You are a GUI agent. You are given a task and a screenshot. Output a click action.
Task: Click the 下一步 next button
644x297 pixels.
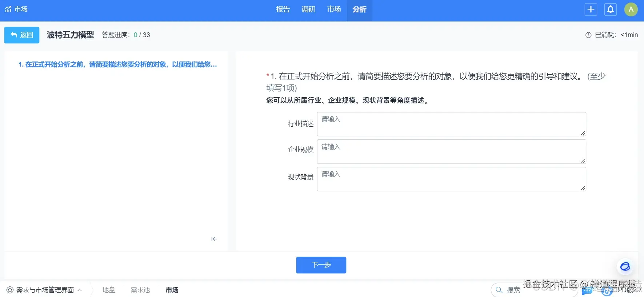[x=321, y=265]
